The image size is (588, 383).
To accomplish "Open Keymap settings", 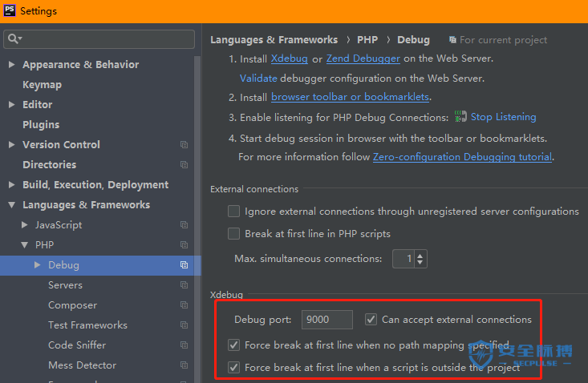I will (x=42, y=85).
